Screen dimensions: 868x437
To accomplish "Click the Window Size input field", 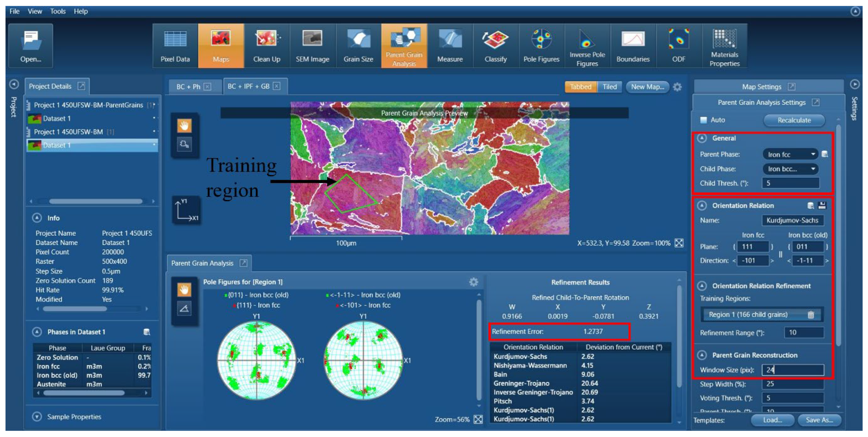I will [x=793, y=370].
